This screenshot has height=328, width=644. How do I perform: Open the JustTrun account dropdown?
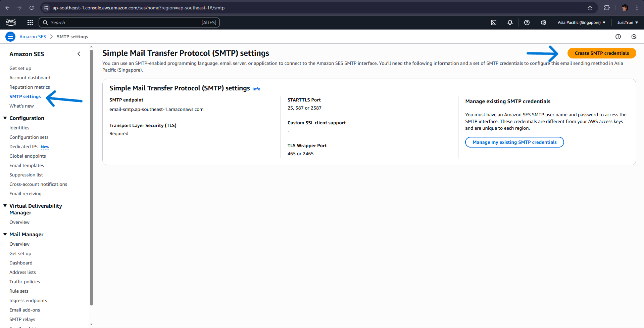(628, 23)
